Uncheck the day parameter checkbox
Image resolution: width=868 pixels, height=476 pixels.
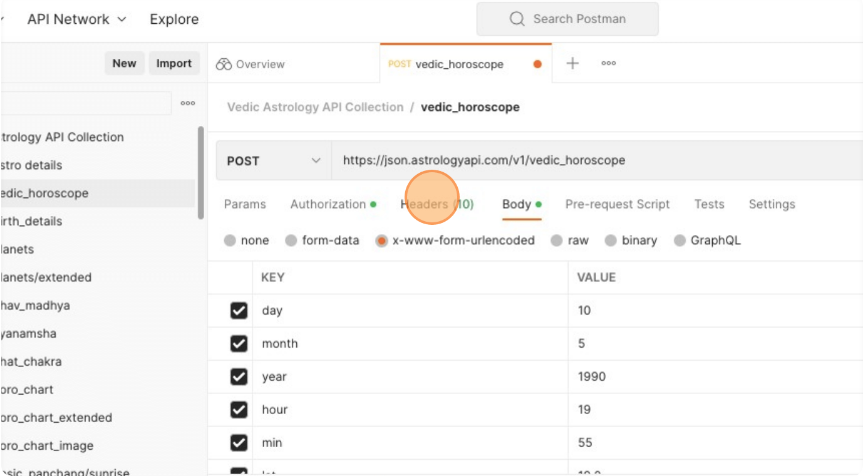[239, 311]
